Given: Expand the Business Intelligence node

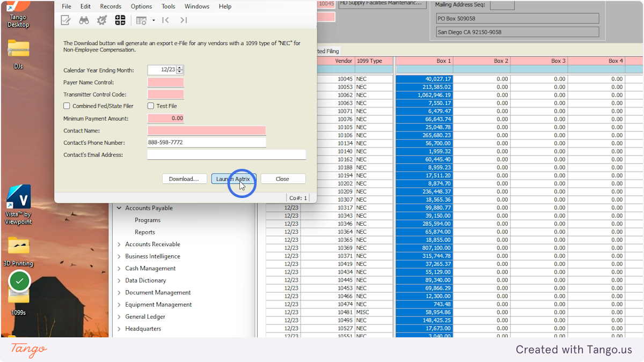Looking at the screenshot, I should [119, 256].
